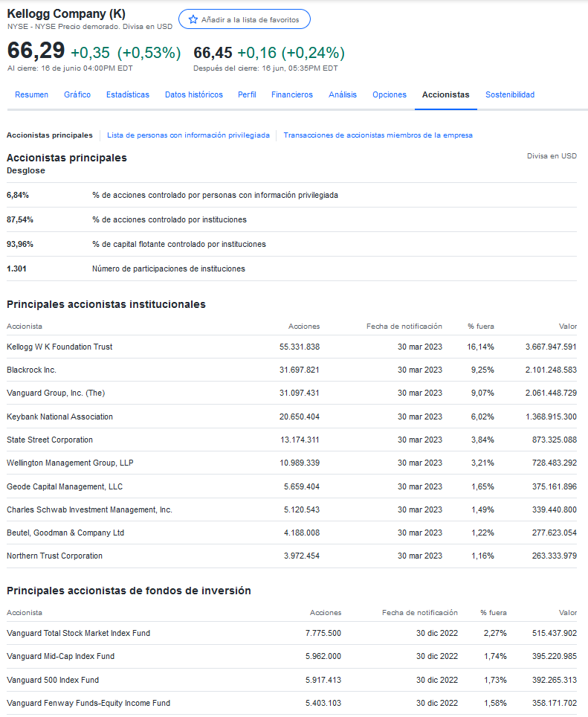Open the Estadísticas tab
Image resolution: width=588 pixels, height=717 pixels.
[128, 94]
